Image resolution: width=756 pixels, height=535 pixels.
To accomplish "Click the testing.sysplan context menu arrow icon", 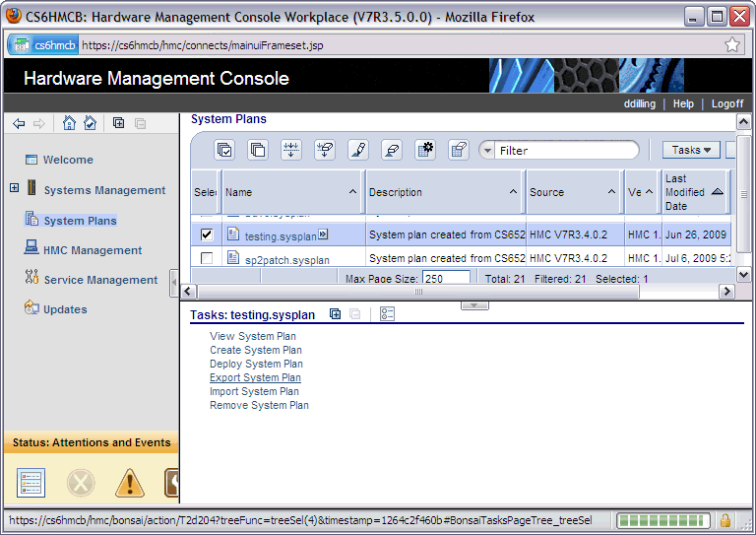I will (323, 234).
